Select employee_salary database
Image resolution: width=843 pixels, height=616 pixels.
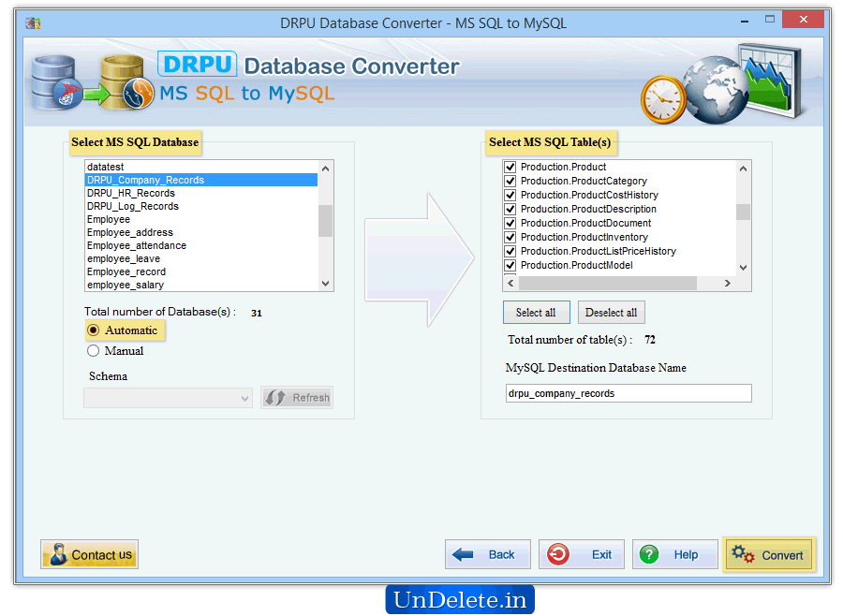201,285
